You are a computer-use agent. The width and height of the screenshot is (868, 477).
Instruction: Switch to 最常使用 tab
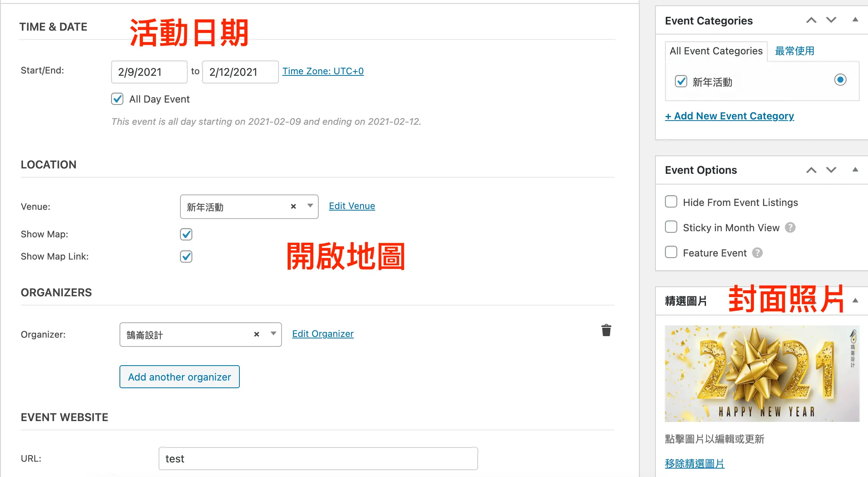(x=794, y=51)
